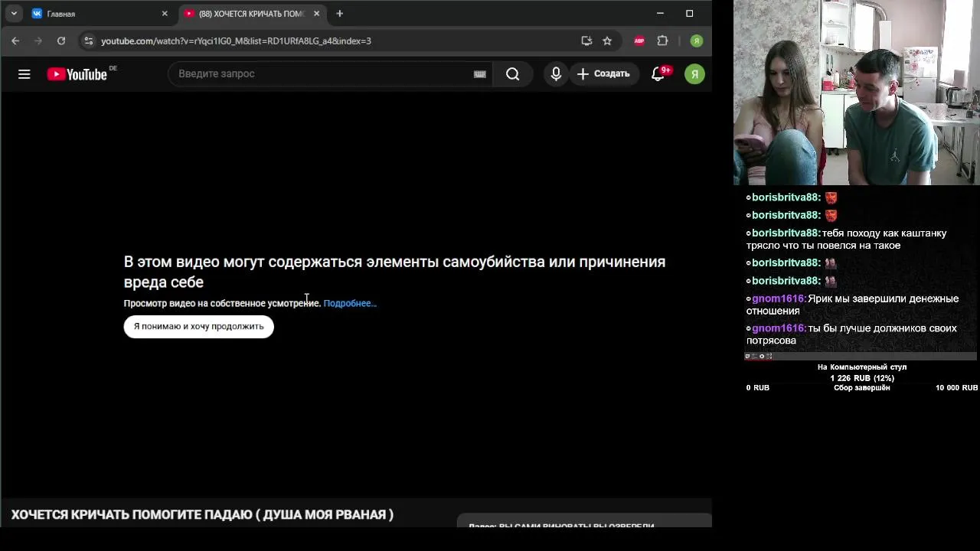This screenshot has width=980, height=551.
Task: Close the YouTube video tab
Action: [x=316, y=14]
